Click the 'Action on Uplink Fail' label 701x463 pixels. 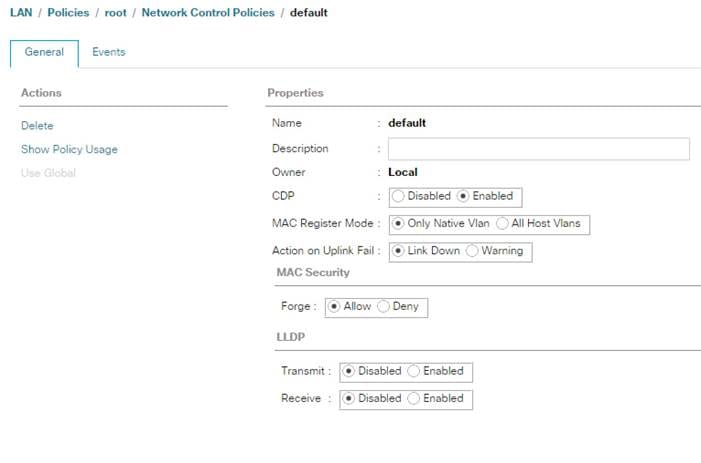323,251
